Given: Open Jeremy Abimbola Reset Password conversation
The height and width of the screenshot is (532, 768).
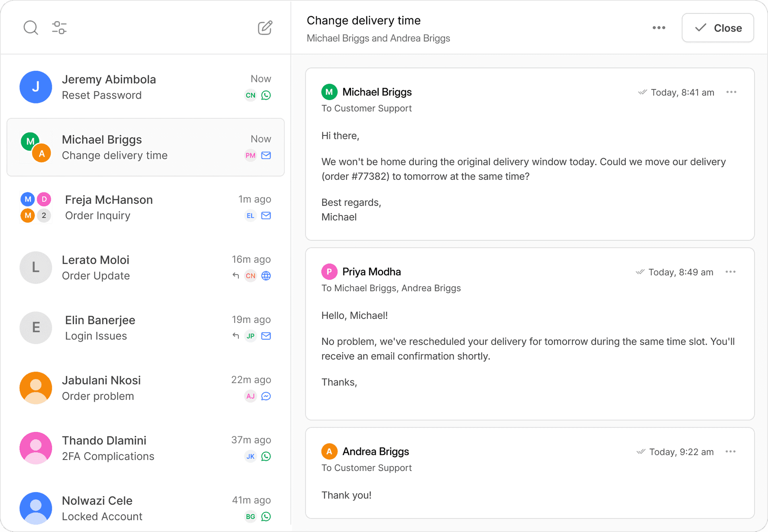Looking at the screenshot, I should [x=146, y=87].
